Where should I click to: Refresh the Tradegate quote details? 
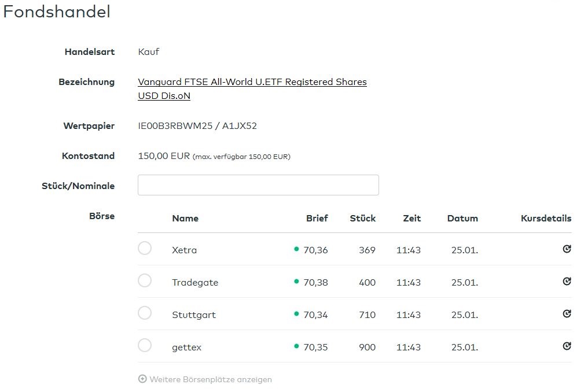coord(567,282)
